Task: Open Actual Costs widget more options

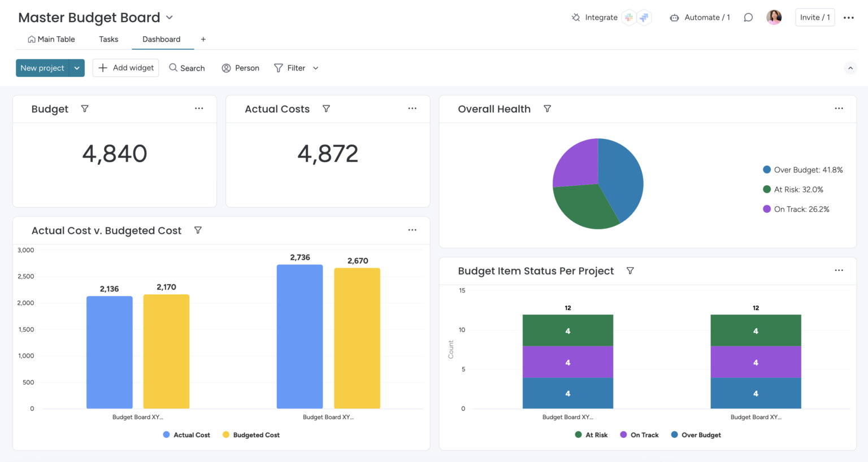Action: click(x=413, y=108)
